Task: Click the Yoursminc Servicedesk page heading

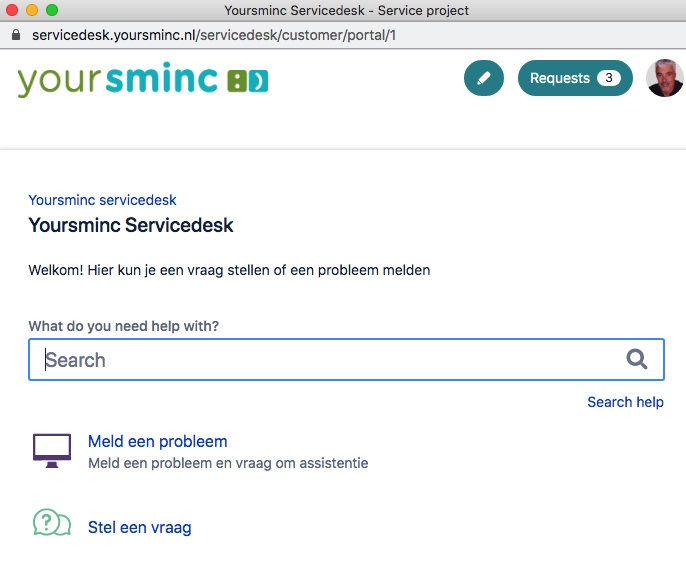Action: click(x=131, y=225)
